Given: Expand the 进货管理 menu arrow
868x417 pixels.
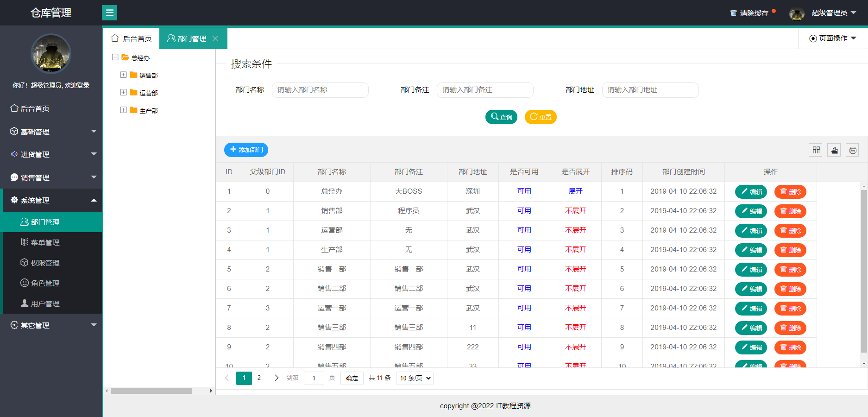Looking at the screenshot, I should (94, 154).
